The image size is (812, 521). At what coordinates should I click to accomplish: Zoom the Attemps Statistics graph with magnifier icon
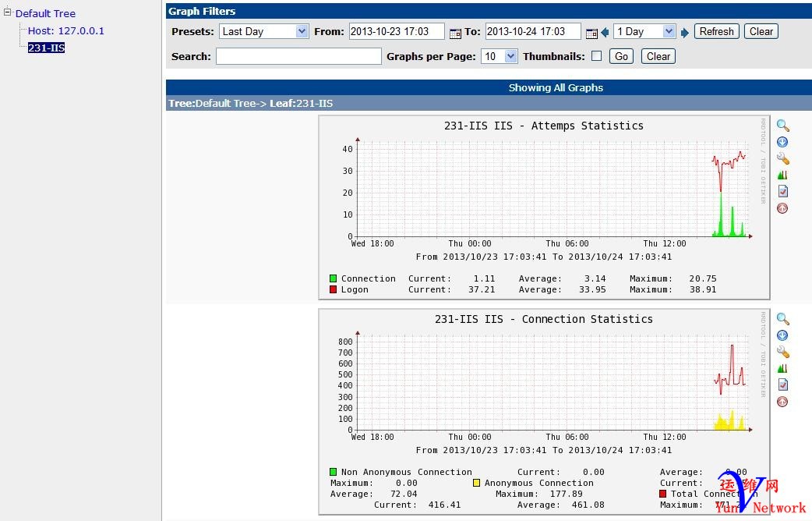[x=783, y=126]
